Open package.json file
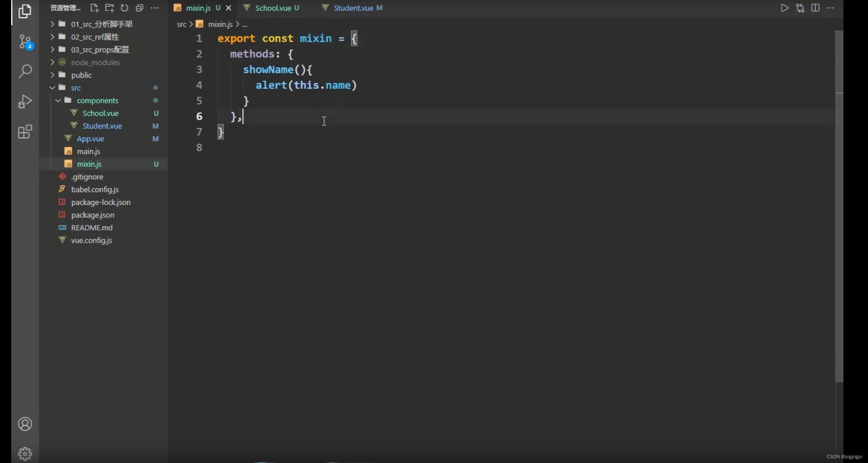868x463 pixels. [x=92, y=215]
